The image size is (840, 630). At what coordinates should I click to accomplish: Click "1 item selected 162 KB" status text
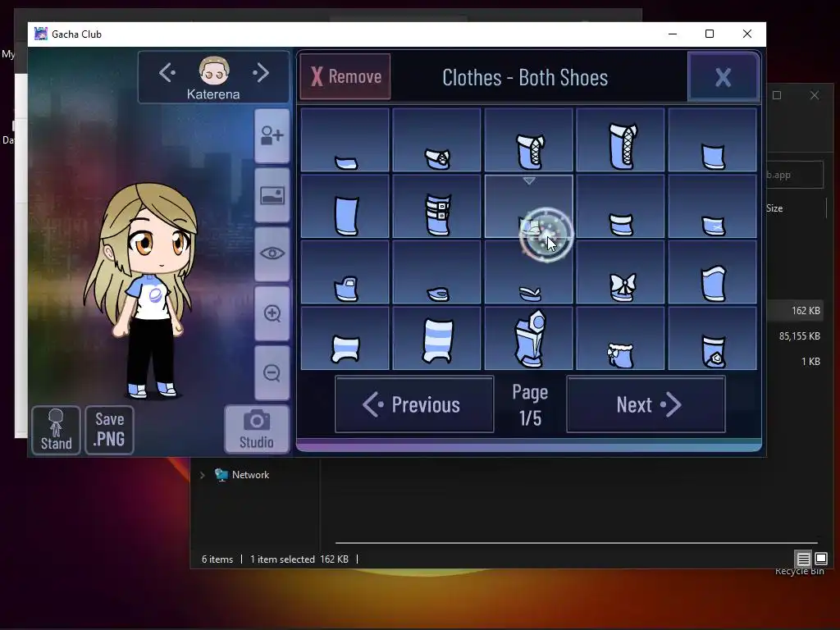299,559
